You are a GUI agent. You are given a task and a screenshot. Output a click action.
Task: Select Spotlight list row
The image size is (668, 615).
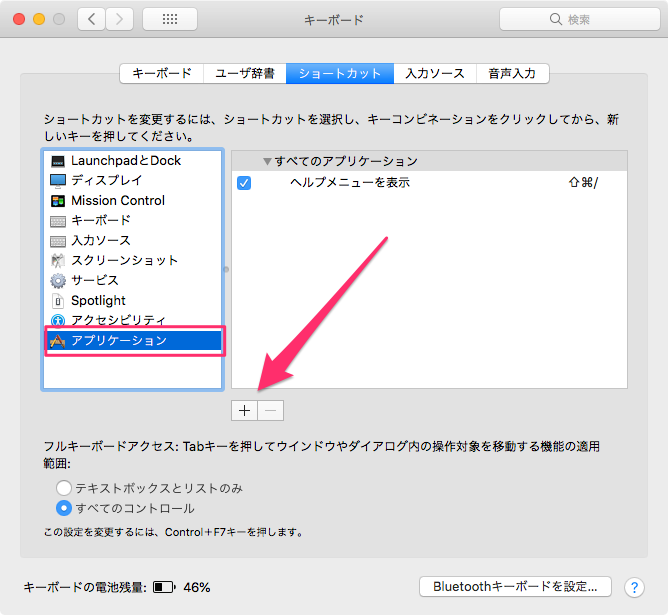click(133, 301)
